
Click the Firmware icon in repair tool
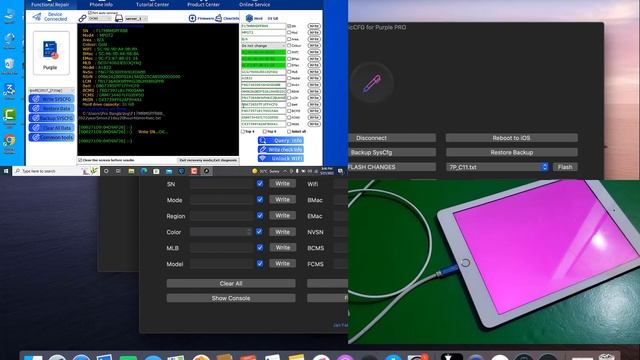192,18
